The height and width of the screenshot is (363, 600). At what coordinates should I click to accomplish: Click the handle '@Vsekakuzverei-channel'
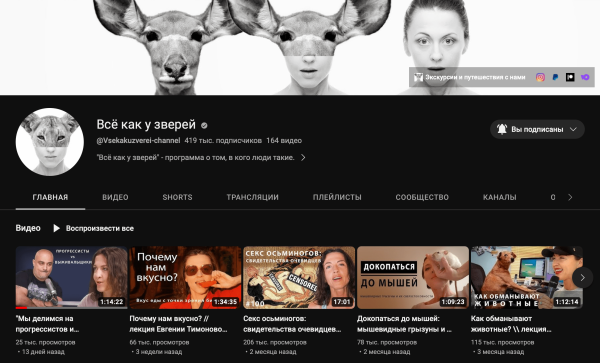(138, 140)
